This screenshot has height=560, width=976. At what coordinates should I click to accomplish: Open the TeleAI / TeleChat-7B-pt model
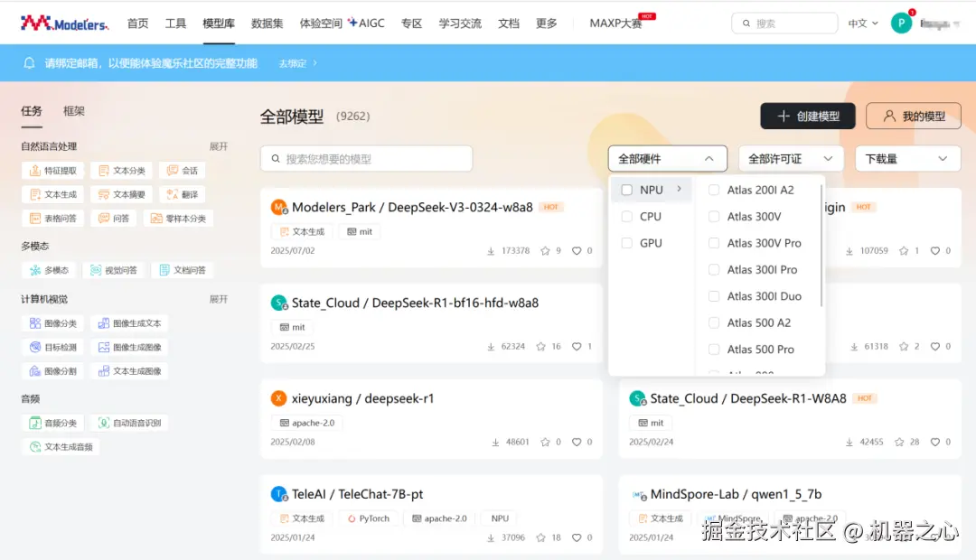357,494
